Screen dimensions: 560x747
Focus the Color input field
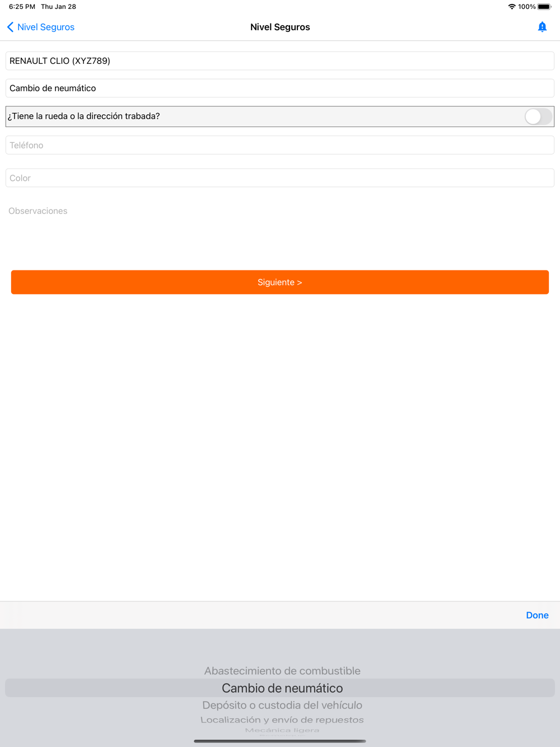tap(280, 178)
